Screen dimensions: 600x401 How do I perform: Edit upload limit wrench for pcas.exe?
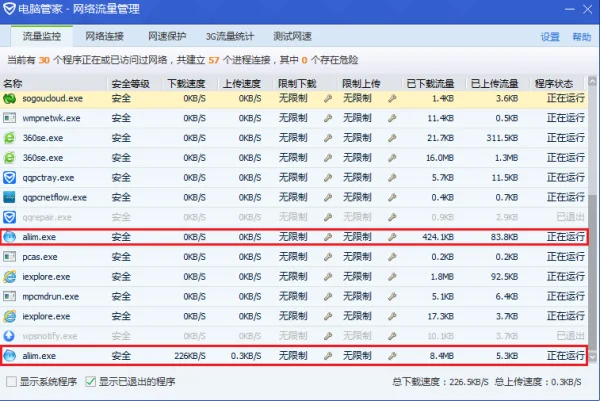[x=392, y=257]
